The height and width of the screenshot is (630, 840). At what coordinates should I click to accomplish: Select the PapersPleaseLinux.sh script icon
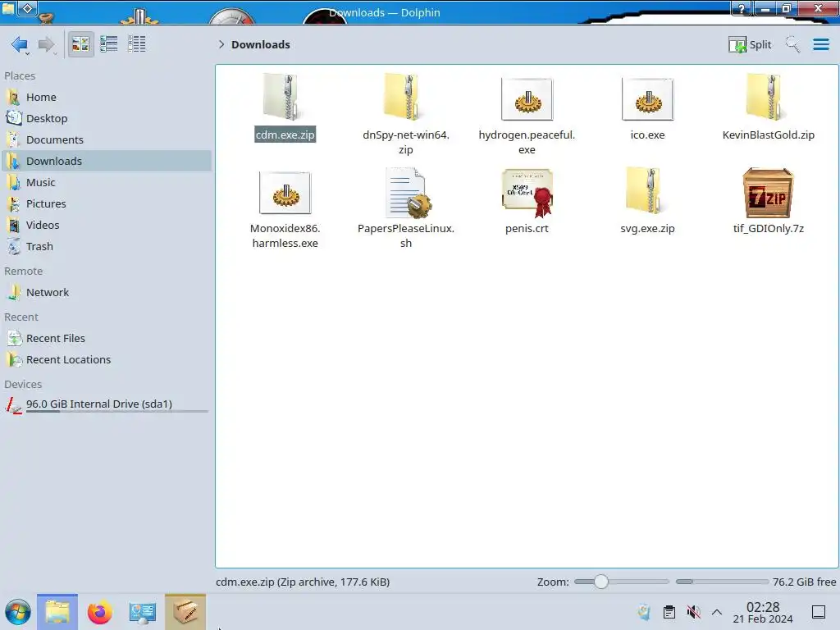[407, 193]
